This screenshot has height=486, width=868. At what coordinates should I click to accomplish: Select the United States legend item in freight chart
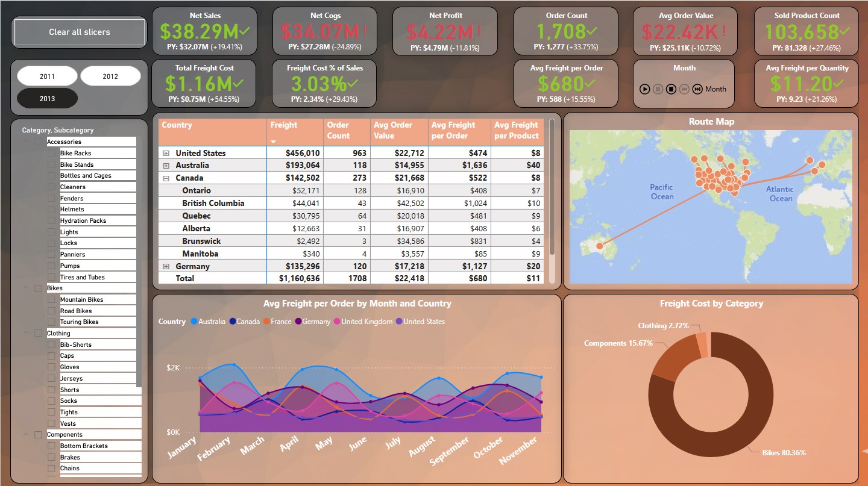point(423,322)
